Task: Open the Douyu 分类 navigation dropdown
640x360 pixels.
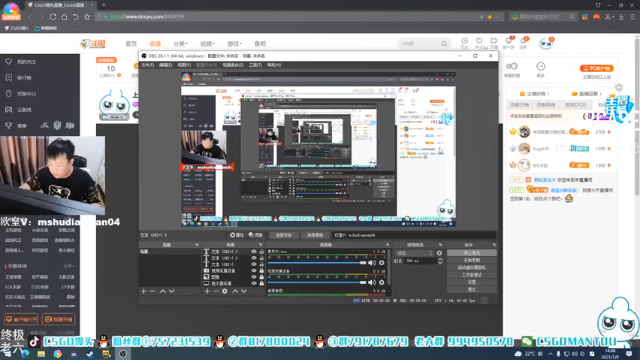Action: pyautogui.click(x=180, y=44)
